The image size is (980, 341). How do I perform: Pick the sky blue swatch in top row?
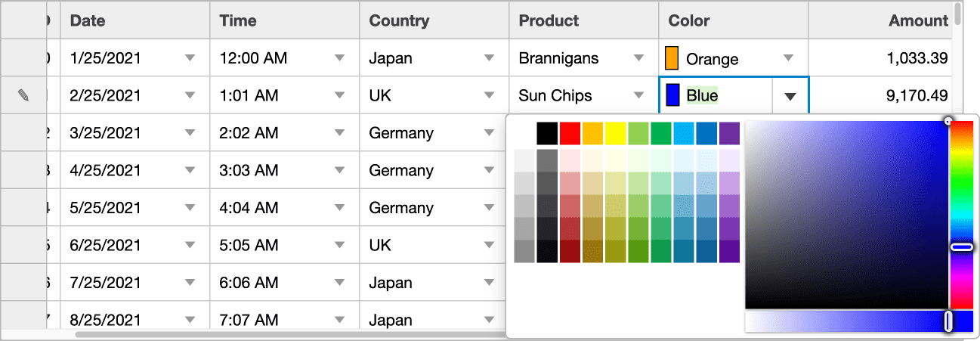coord(684,133)
